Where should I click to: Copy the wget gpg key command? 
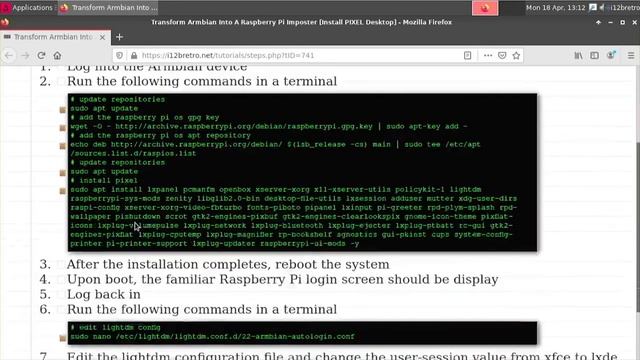[x=62, y=127]
